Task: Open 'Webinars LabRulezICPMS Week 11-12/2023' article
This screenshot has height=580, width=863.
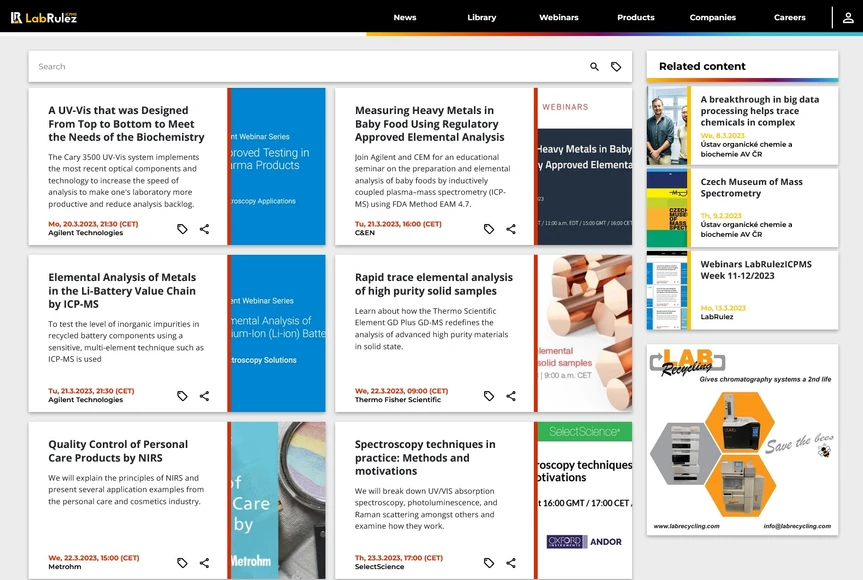Action: coord(756,270)
